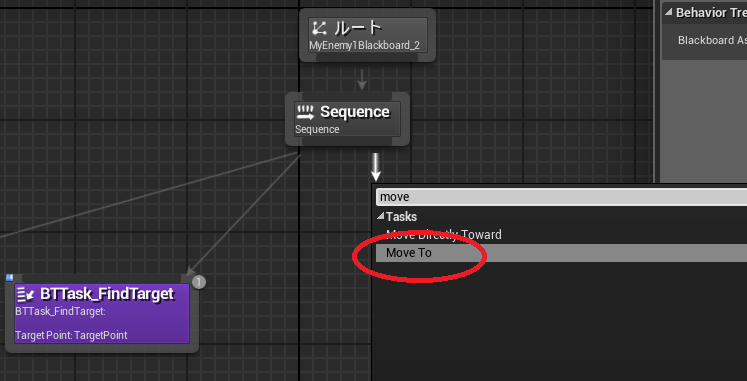Image resolution: width=747 pixels, height=381 pixels.
Task: Click the blue marker icon on BTTask_FindTarget
Action: (9, 278)
